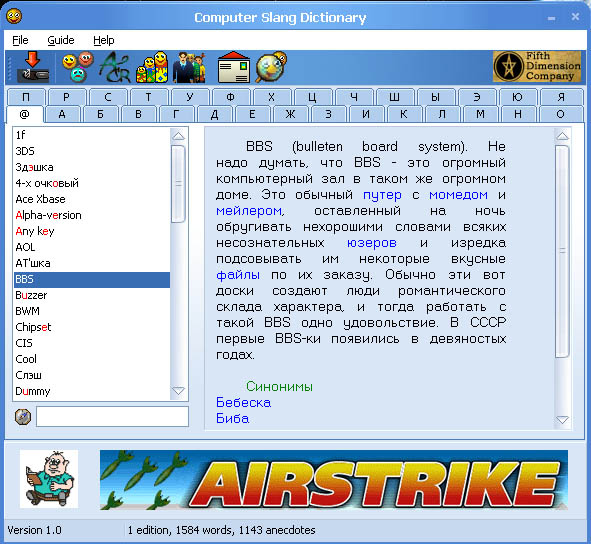Switch to the Г letter tab
The height and width of the screenshot is (544, 591).
tap(176, 114)
